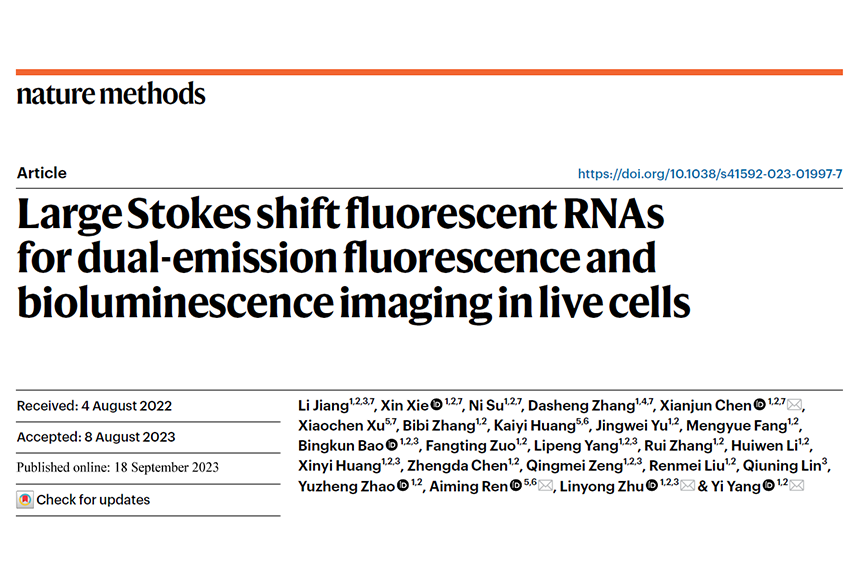Image resolution: width=854 pixels, height=575 pixels.
Task: Click author name Li Jiang
Action: (324, 406)
